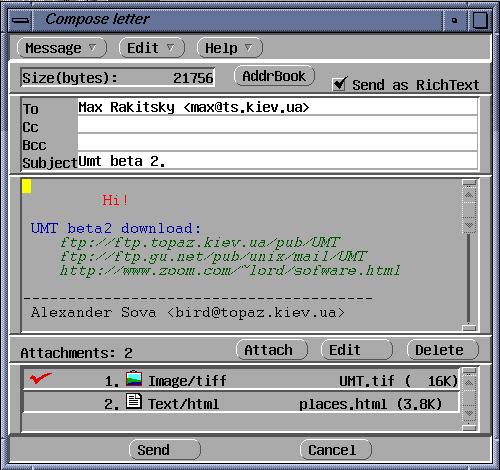
Task: Click the message body scrollbar up arrow
Action: tap(469, 195)
